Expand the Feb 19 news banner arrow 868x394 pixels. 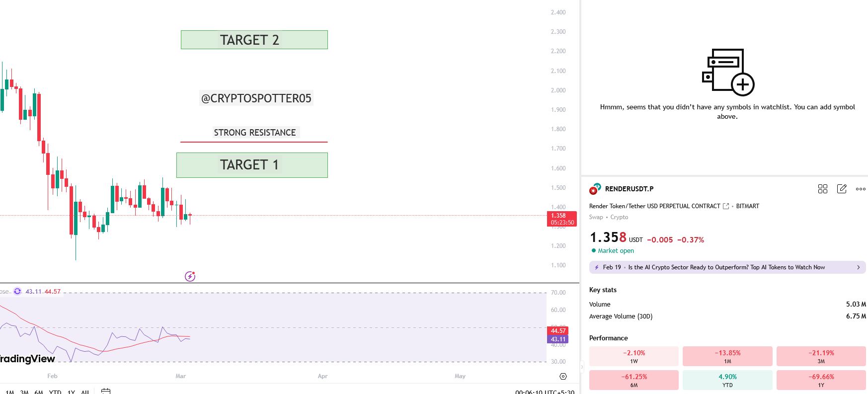point(858,267)
